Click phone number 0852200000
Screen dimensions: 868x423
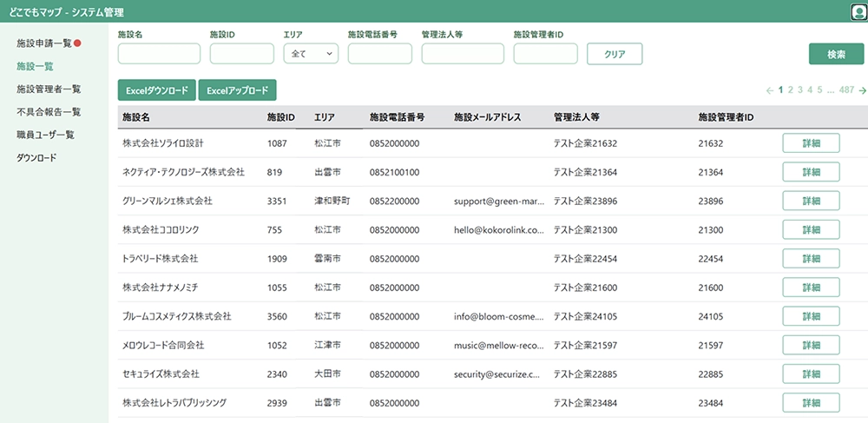click(394, 201)
